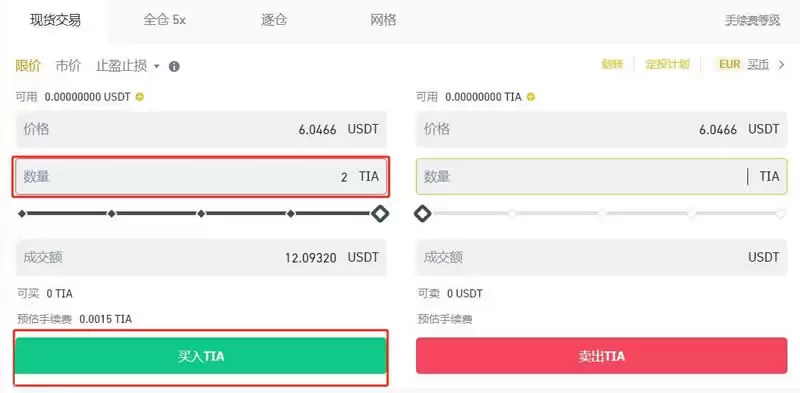Click the red 卖出TIA button
Image resolution: width=800 pixels, height=393 pixels.
602,356
